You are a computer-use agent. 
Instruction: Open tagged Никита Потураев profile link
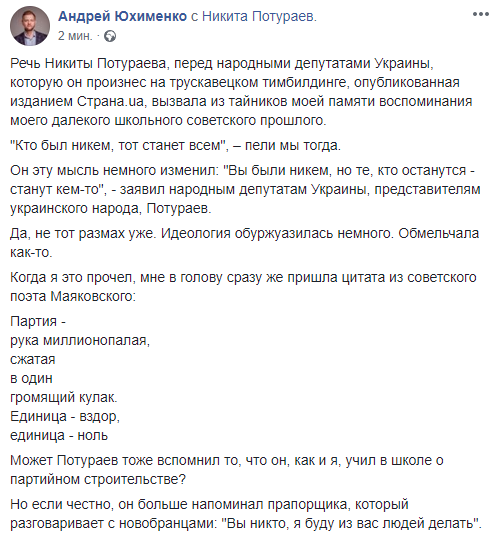(258, 16)
